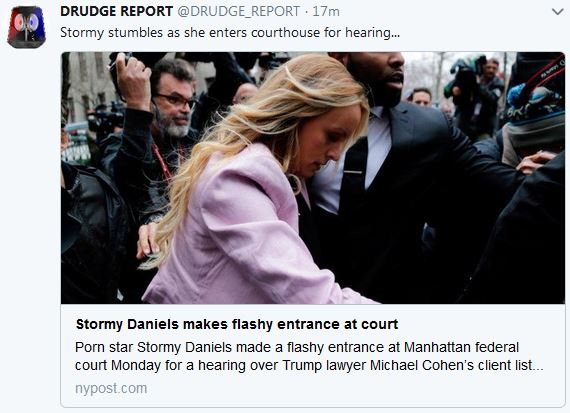This screenshot has width=570, height=413.
Task: Open the Drudge Report siren avatar
Action: pos(27,27)
